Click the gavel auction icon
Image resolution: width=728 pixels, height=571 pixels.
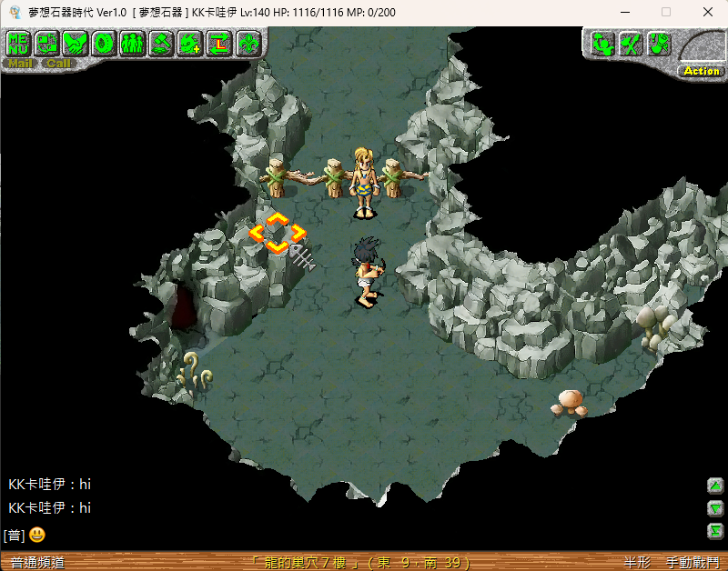pos(161,43)
